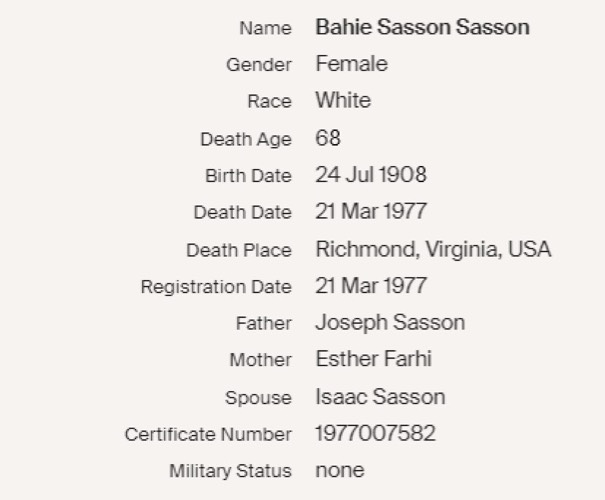This screenshot has height=500, width=605.
Task: Open mother Esther Farhi's record
Action: [373, 359]
